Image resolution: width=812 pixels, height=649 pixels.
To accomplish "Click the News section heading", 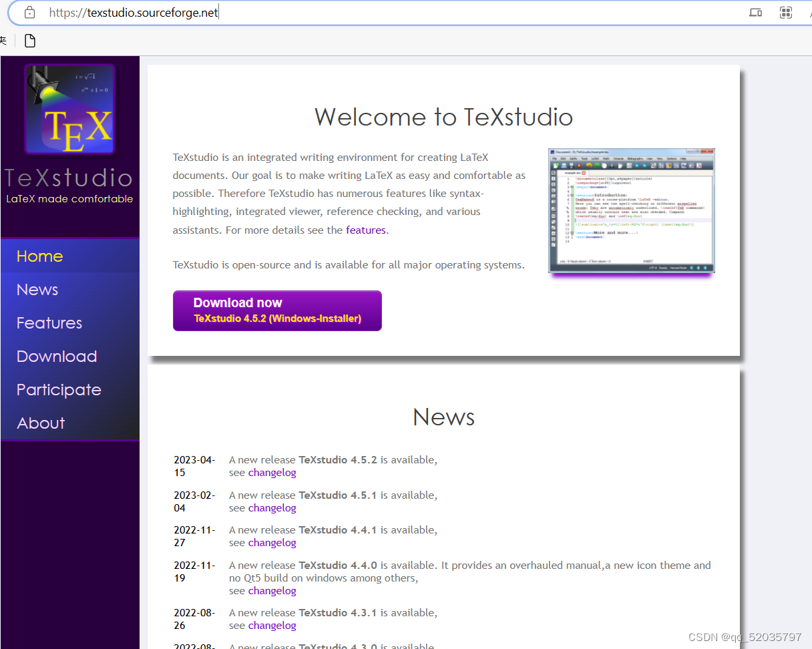I will point(444,417).
